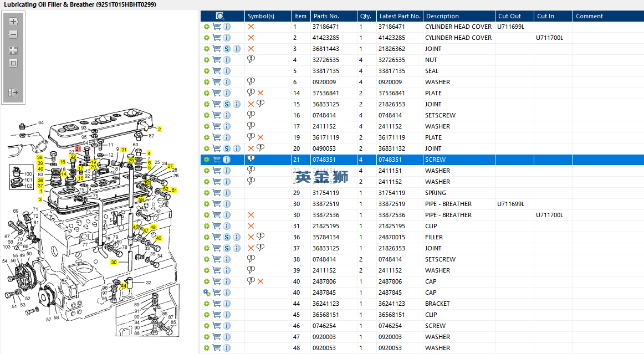
Task: Click the Latest Part No. column header
Action: click(400, 16)
